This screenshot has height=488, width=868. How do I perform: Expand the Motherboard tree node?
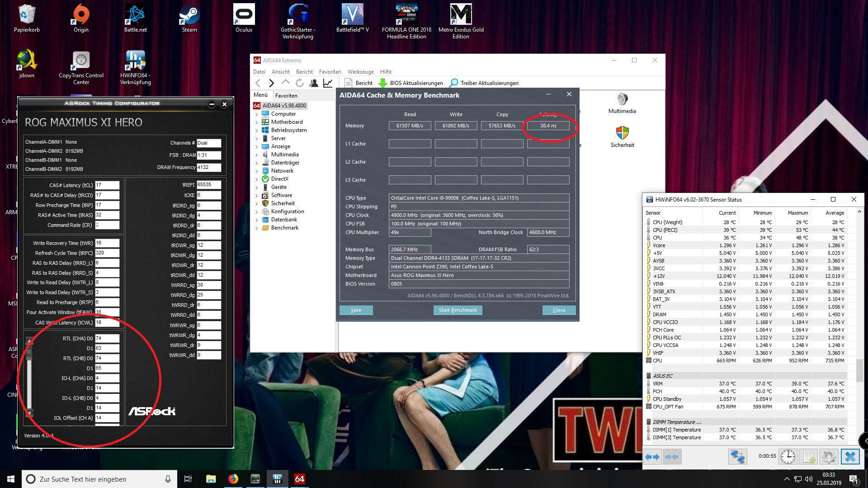[x=257, y=122]
